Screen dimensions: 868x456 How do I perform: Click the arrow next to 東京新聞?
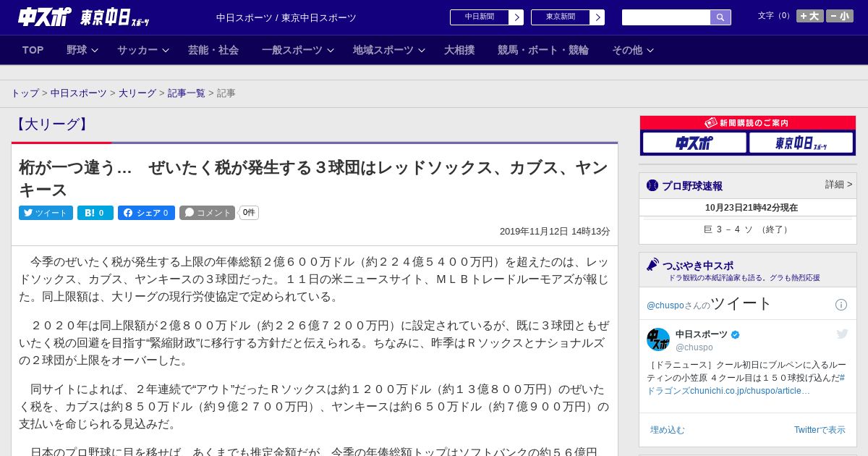coord(597,17)
